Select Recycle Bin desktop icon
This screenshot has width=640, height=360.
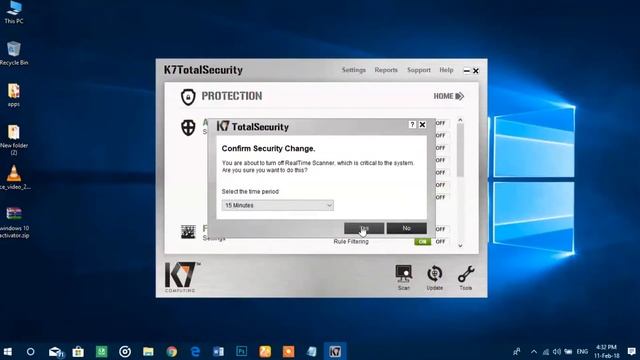click(14, 53)
